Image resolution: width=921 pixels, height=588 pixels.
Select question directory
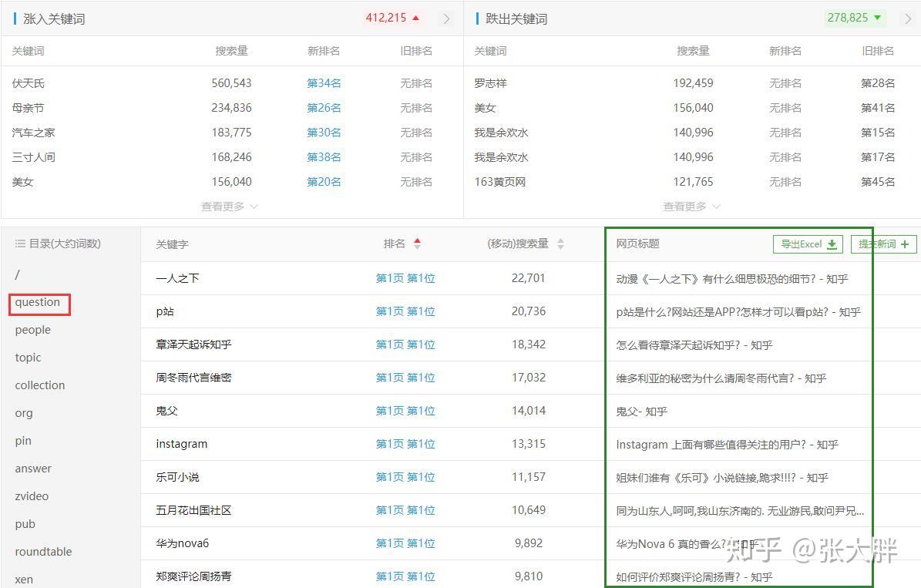pyautogui.click(x=38, y=302)
